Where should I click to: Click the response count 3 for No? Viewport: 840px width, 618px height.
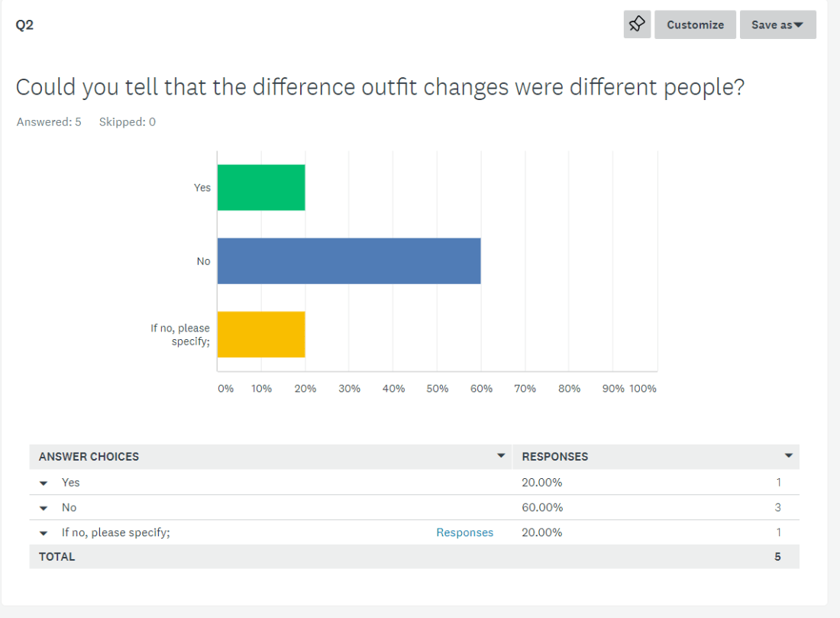point(777,507)
